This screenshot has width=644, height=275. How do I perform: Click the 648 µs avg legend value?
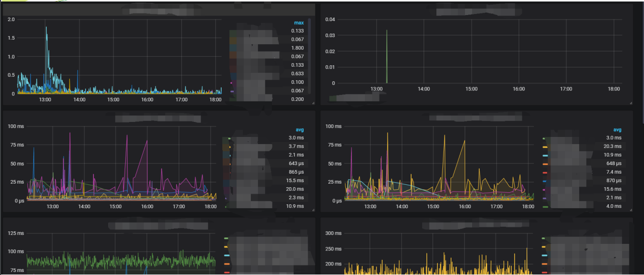click(x=613, y=163)
